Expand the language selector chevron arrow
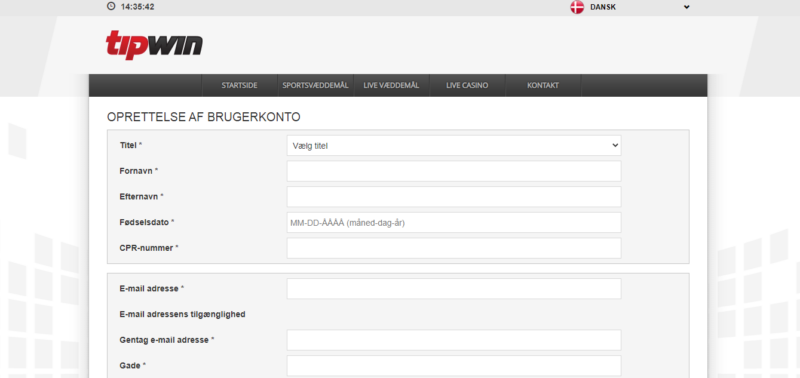Viewport: 800px width, 378px height. click(686, 7)
